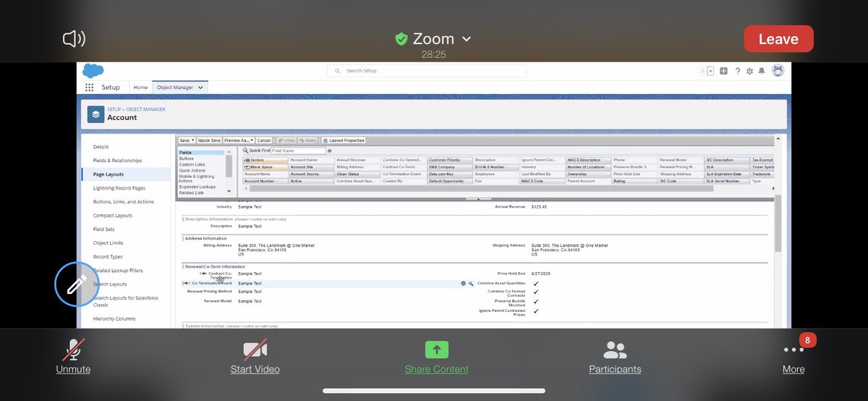The width and height of the screenshot is (868, 401).
Task: Select Page Layouts in the sidebar
Action: point(108,174)
